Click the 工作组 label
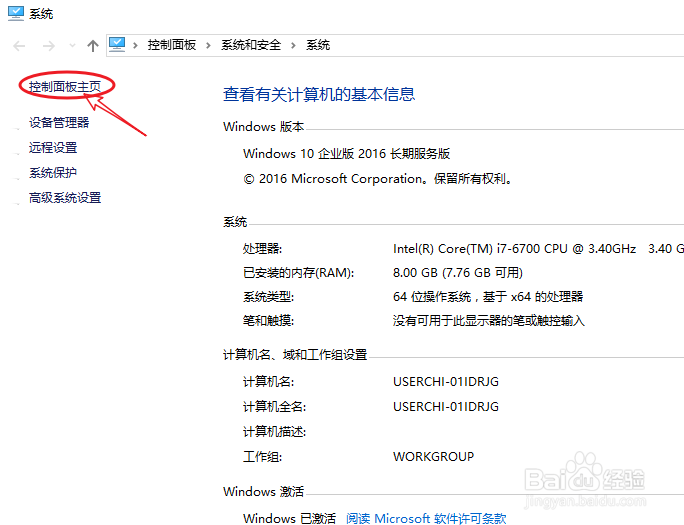This screenshot has width=684, height=525. click(x=262, y=457)
